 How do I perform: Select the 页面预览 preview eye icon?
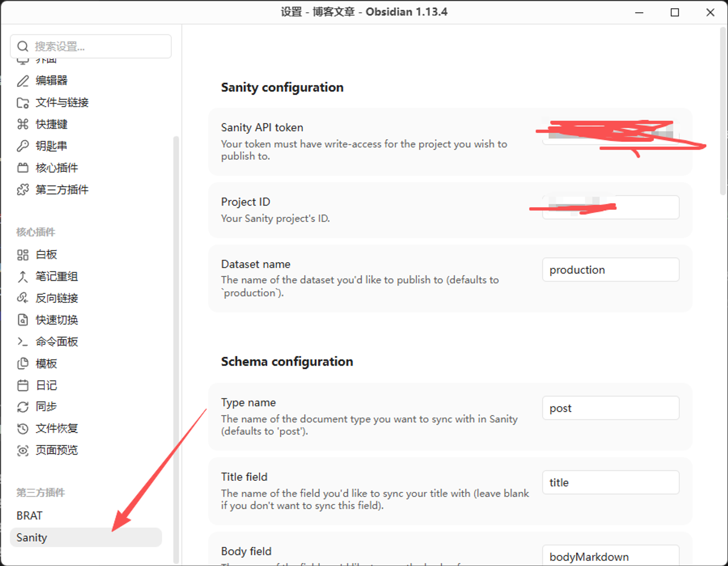tap(23, 450)
